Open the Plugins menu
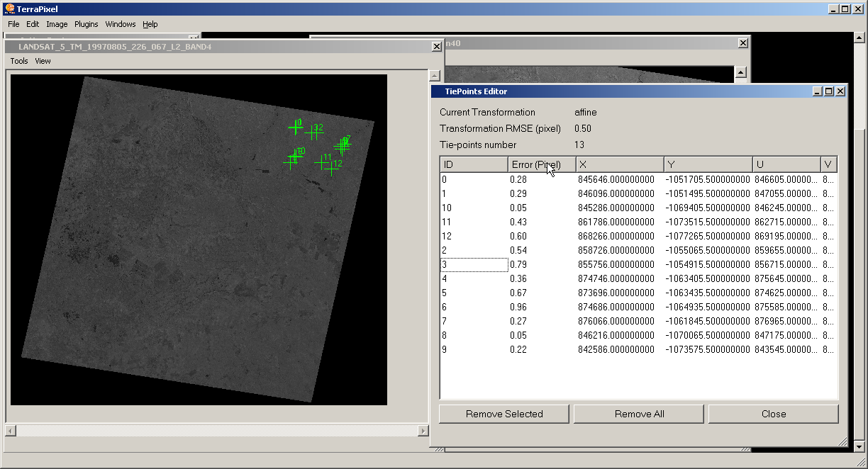The image size is (868, 469). (86, 24)
